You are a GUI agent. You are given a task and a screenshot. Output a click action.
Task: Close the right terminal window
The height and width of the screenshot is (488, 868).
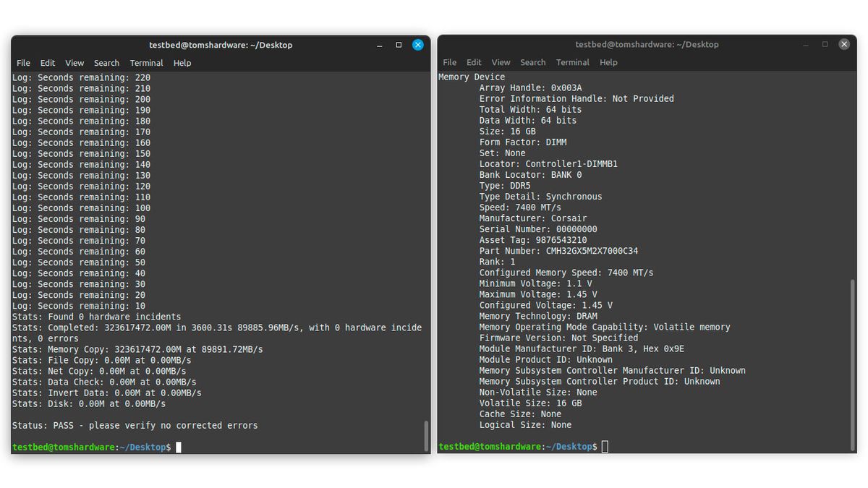coord(844,44)
